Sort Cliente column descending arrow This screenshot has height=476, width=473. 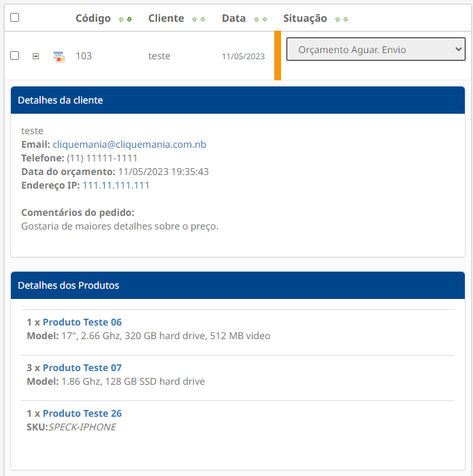(x=203, y=20)
